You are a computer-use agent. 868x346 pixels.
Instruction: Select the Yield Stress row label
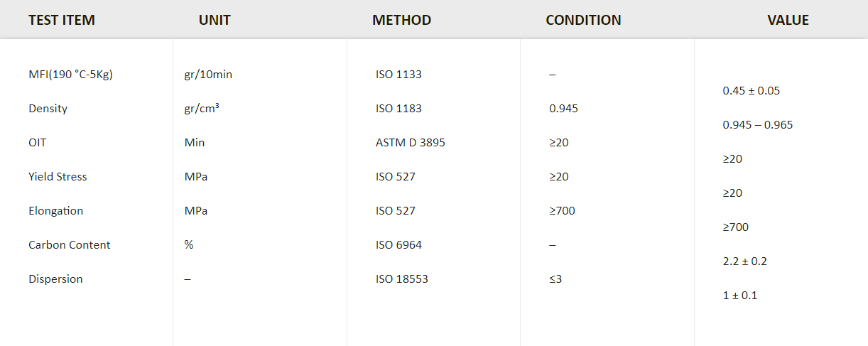click(58, 177)
